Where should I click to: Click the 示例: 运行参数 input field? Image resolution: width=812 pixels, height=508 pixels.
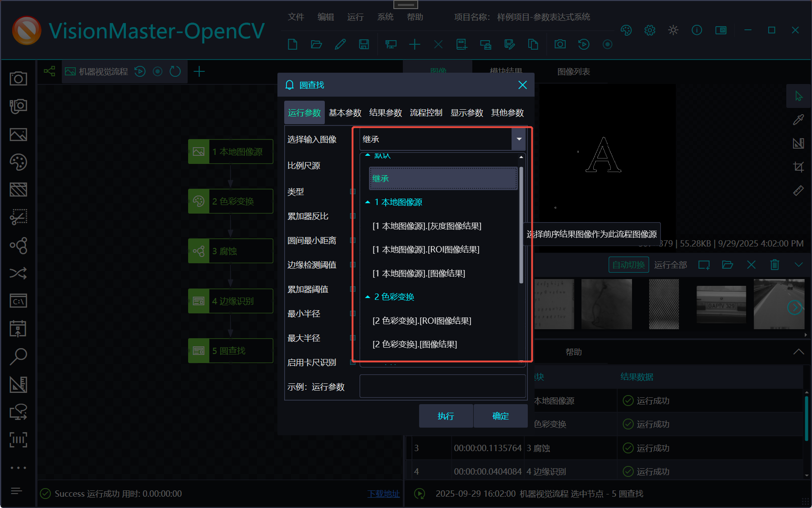click(443, 386)
